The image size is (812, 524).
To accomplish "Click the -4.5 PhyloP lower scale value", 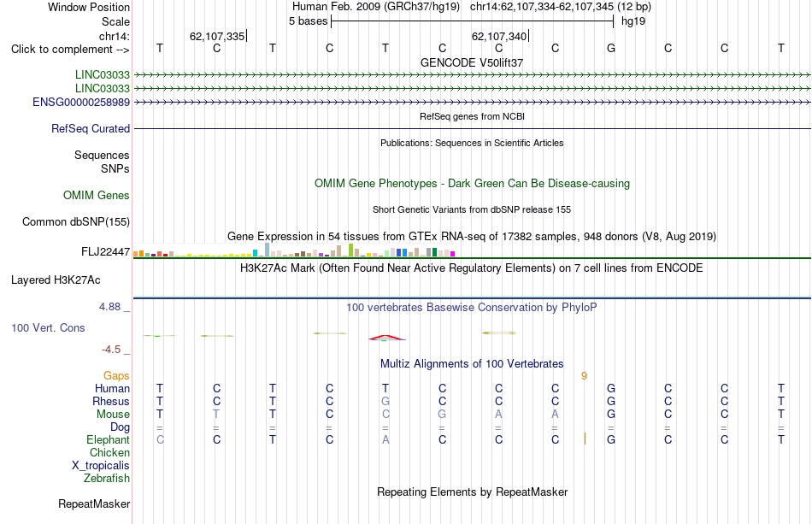I will (x=111, y=350).
